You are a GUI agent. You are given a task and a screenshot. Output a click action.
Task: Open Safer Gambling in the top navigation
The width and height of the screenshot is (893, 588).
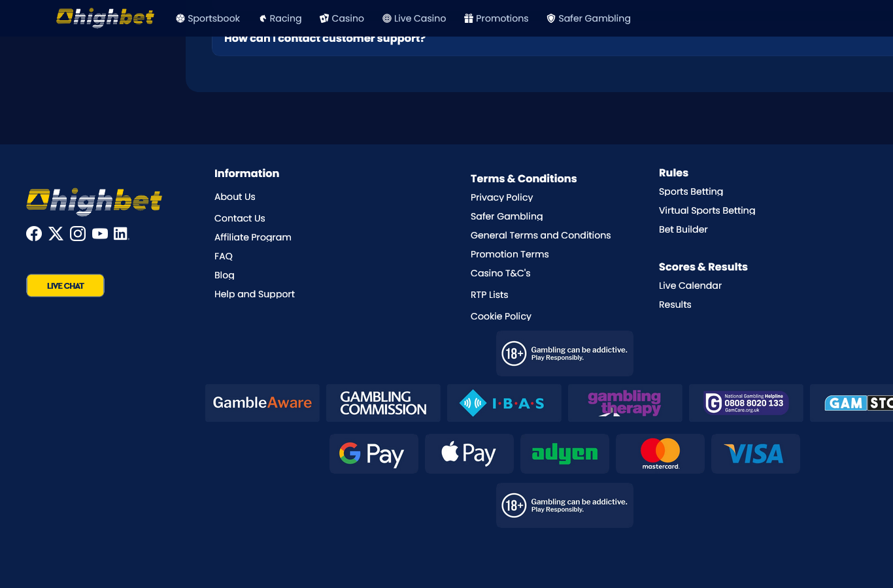pyautogui.click(x=588, y=18)
